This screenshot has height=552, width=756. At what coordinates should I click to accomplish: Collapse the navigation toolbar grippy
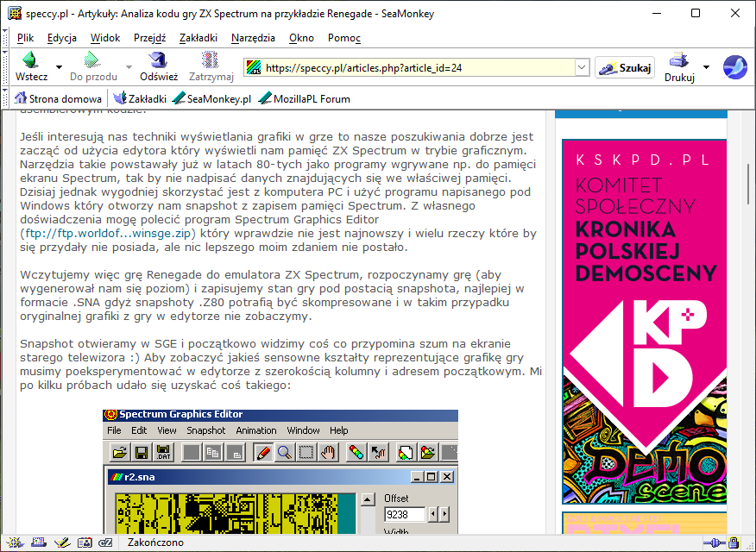[5, 67]
